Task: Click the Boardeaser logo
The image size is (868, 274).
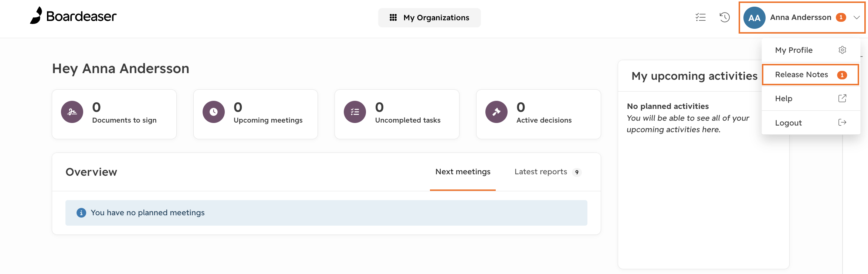Action: (73, 16)
